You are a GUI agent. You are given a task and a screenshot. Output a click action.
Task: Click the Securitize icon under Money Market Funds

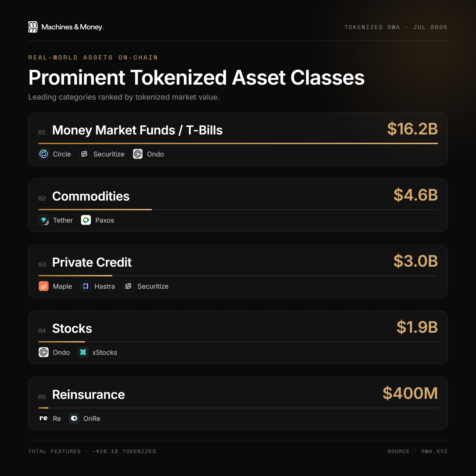84,154
